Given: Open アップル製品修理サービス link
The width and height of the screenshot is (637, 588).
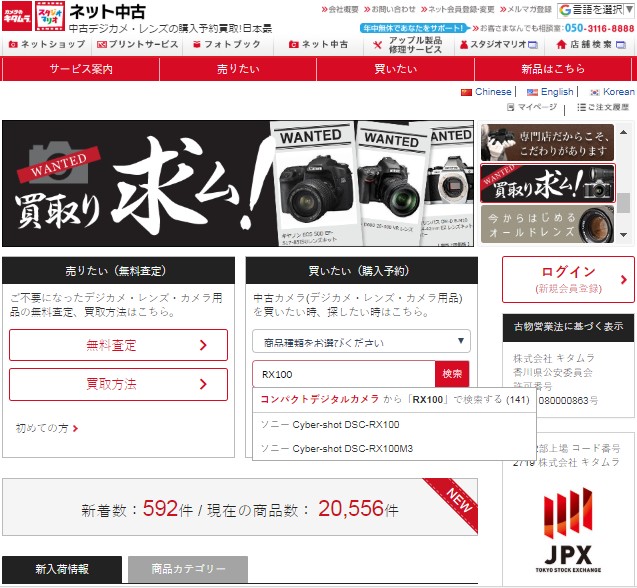Looking at the screenshot, I should coord(409,46).
